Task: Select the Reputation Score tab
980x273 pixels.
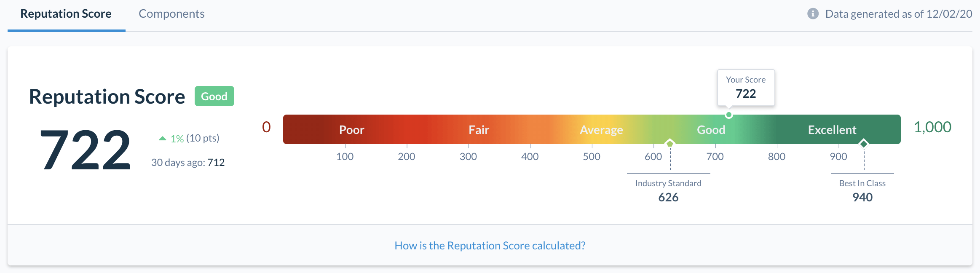Action: [x=66, y=14]
